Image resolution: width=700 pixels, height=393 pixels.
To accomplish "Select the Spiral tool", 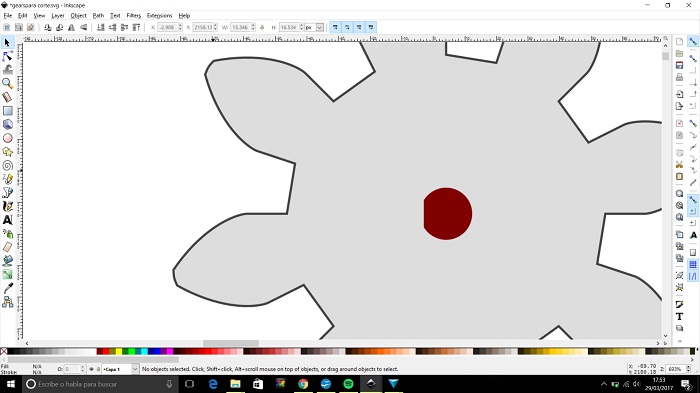I will click(x=7, y=165).
